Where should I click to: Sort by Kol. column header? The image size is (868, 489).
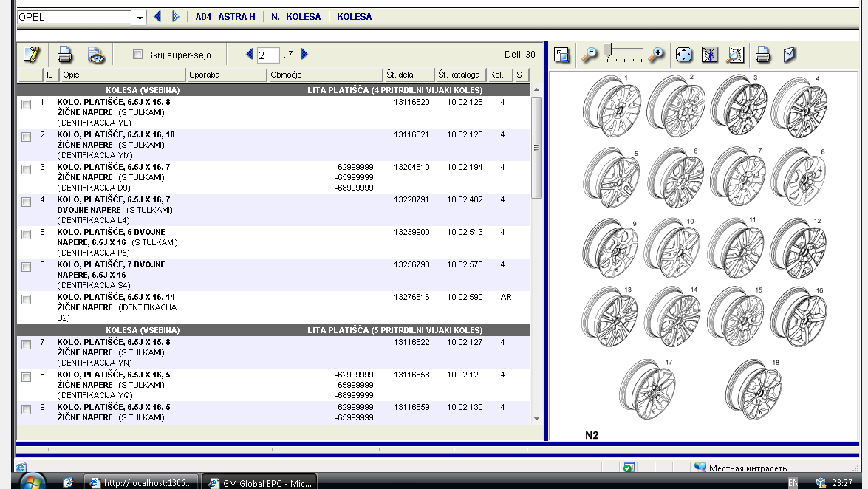pyautogui.click(x=500, y=75)
